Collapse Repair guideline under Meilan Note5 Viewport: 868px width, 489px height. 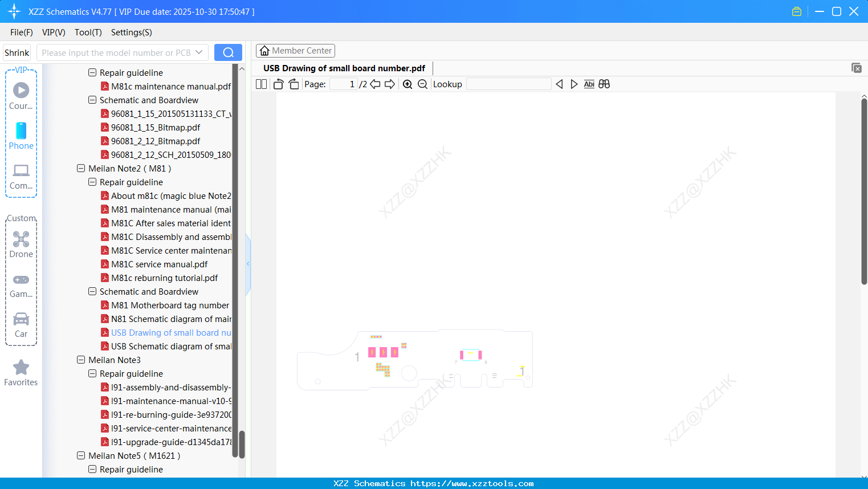click(x=92, y=469)
